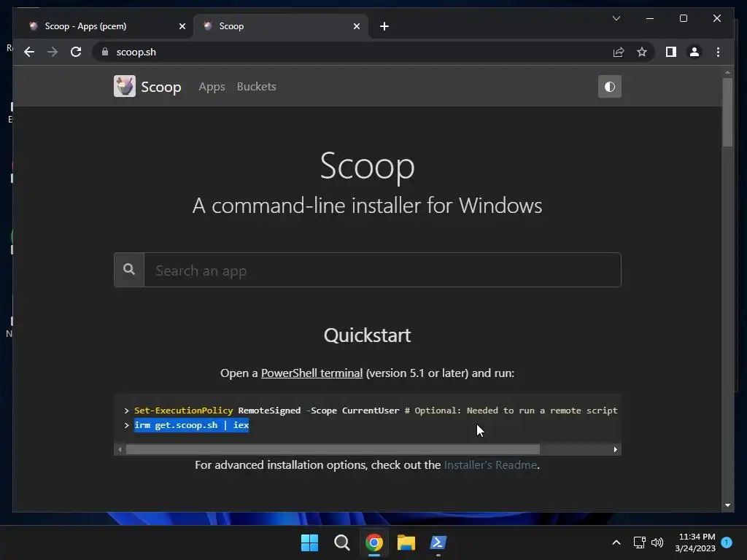Open the tab search dropdown chevron
Viewport: 747px width, 560px height.
616,18
